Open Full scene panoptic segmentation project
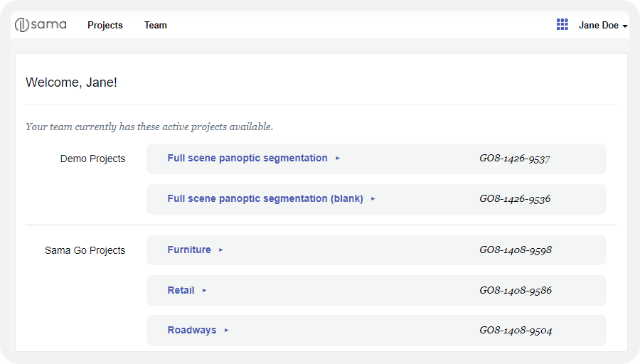640x364 pixels. pyautogui.click(x=247, y=159)
